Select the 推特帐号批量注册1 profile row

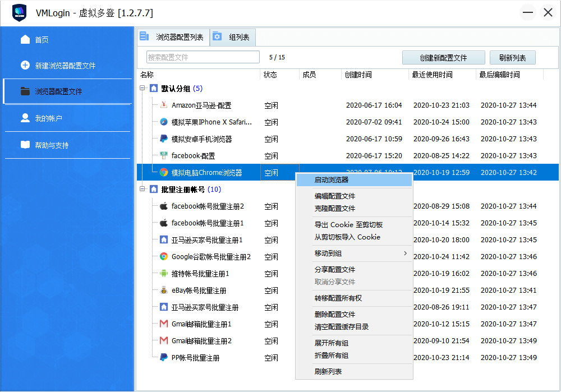click(x=347, y=273)
